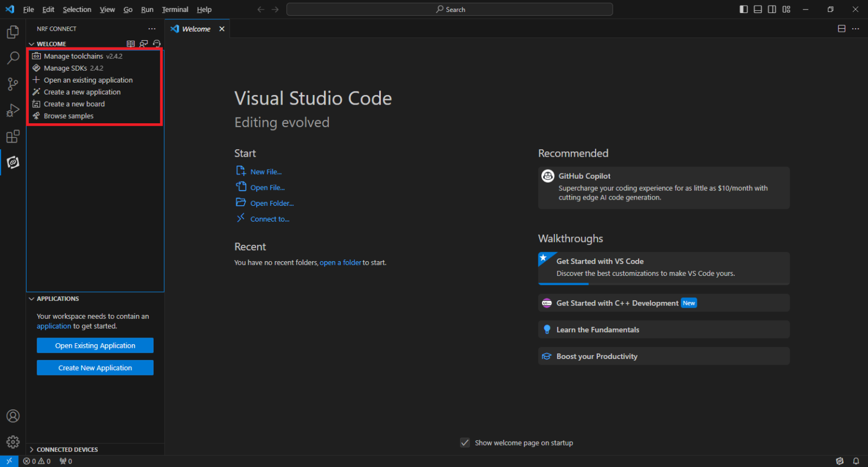Click the Create New Application button
The height and width of the screenshot is (467, 868).
[x=95, y=368]
